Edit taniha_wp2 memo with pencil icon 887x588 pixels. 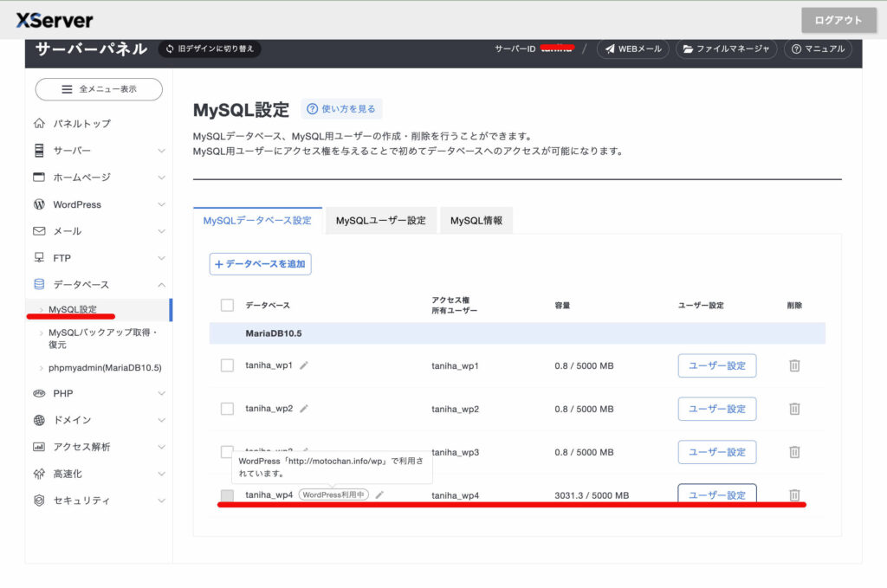[304, 409]
